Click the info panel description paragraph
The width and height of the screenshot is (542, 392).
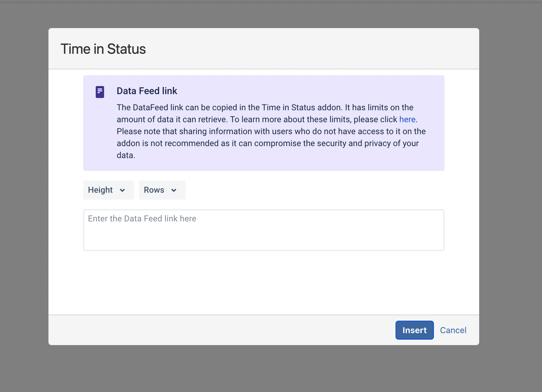[x=269, y=131]
